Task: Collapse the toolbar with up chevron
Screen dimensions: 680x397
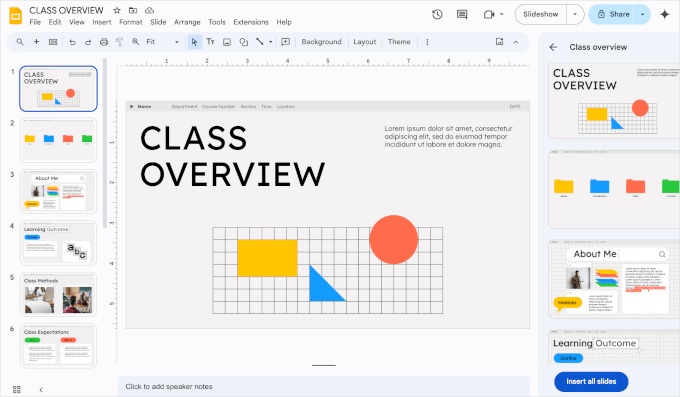Action: point(516,42)
